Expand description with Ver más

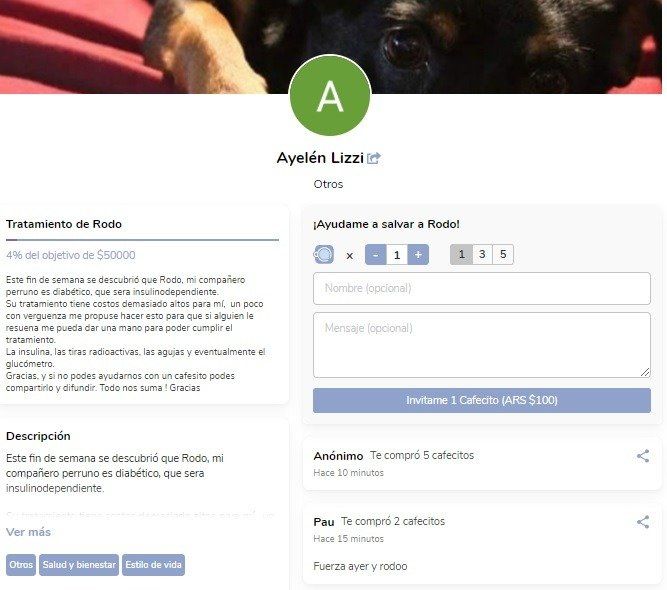pyautogui.click(x=28, y=532)
